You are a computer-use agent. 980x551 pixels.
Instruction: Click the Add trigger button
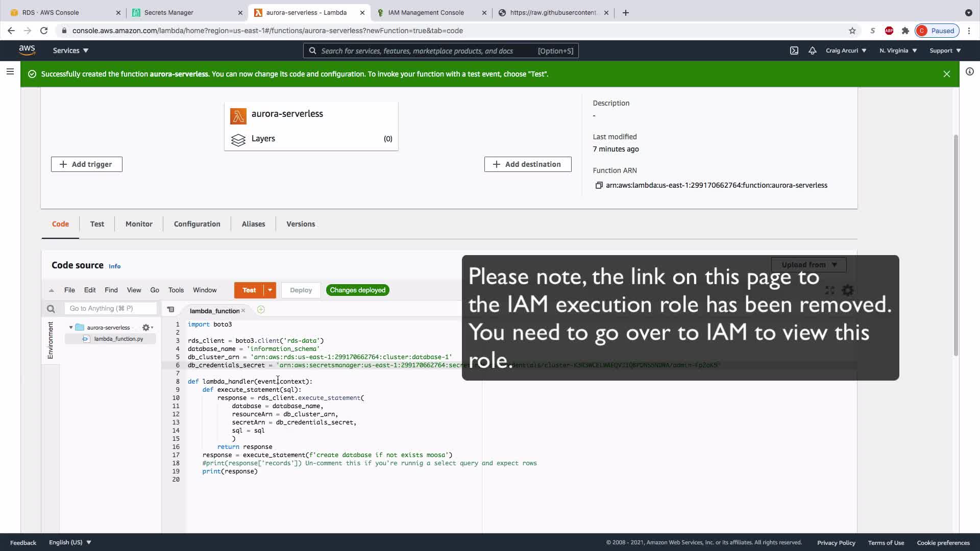click(x=86, y=164)
